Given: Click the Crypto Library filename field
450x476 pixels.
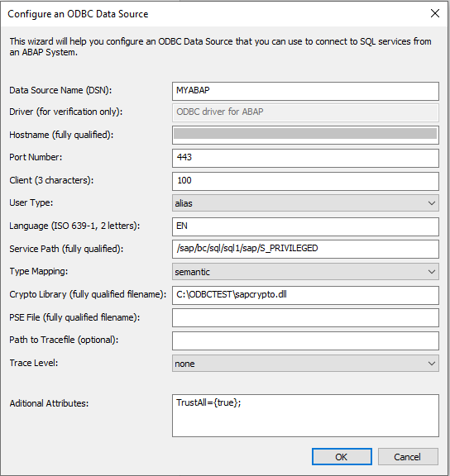Looking at the screenshot, I should point(305,295).
